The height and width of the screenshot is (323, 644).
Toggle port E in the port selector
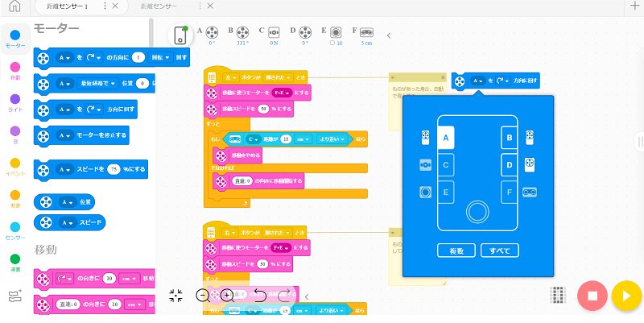[x=446, y=192]
